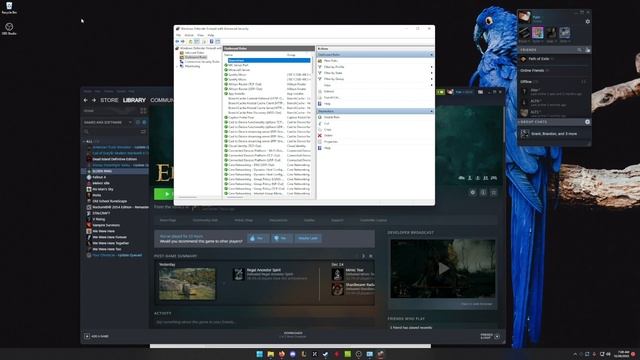The height and width of the screenshot is (360, 640).
Task: Click the green Play button in Steam
Action: pos(164,194)
